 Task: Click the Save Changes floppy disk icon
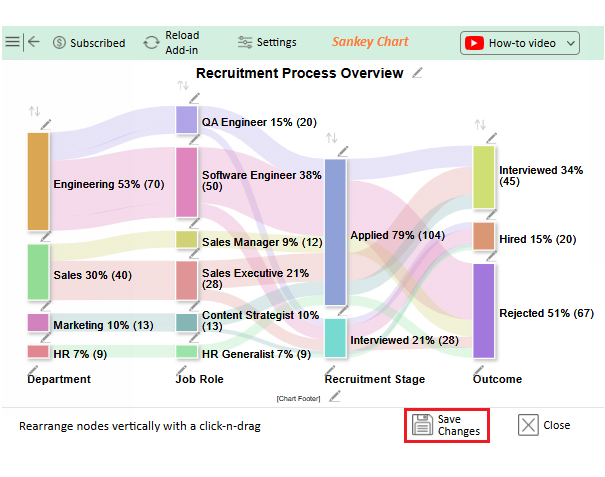(x=423, y=425)
